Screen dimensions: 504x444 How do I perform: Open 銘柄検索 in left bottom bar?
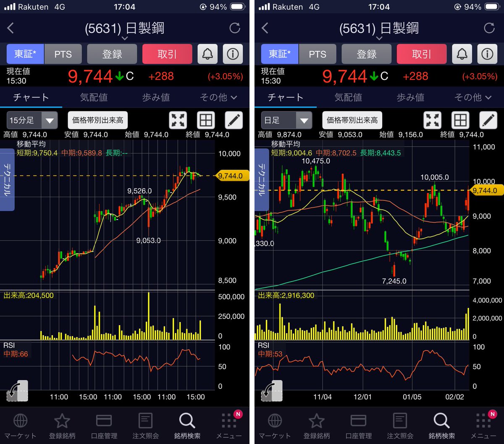[x=187, y=426]
